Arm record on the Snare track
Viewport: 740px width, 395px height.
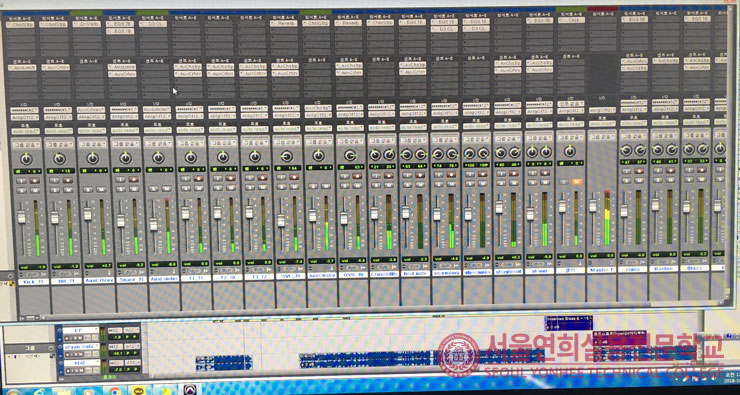click(x=134, y=179)
